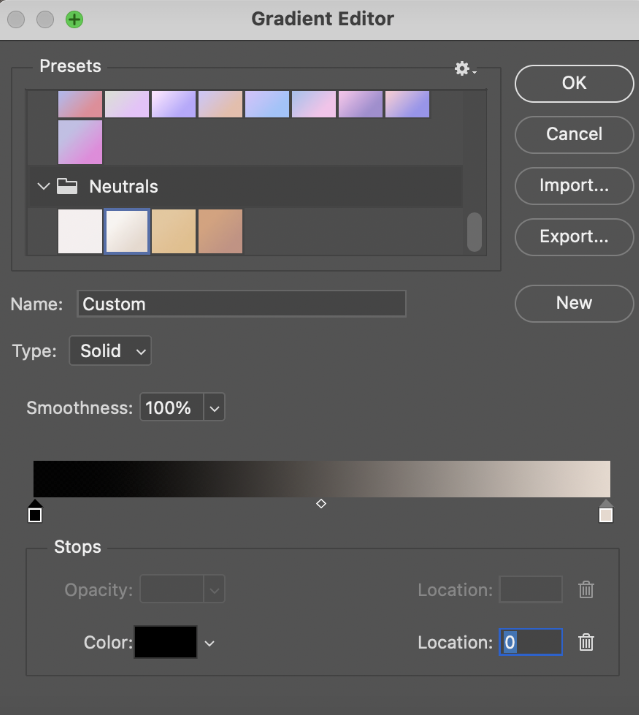The height and width of the screenshot is (715, 639).
Task: Click the green zoom window button
Action: point(74,20)
